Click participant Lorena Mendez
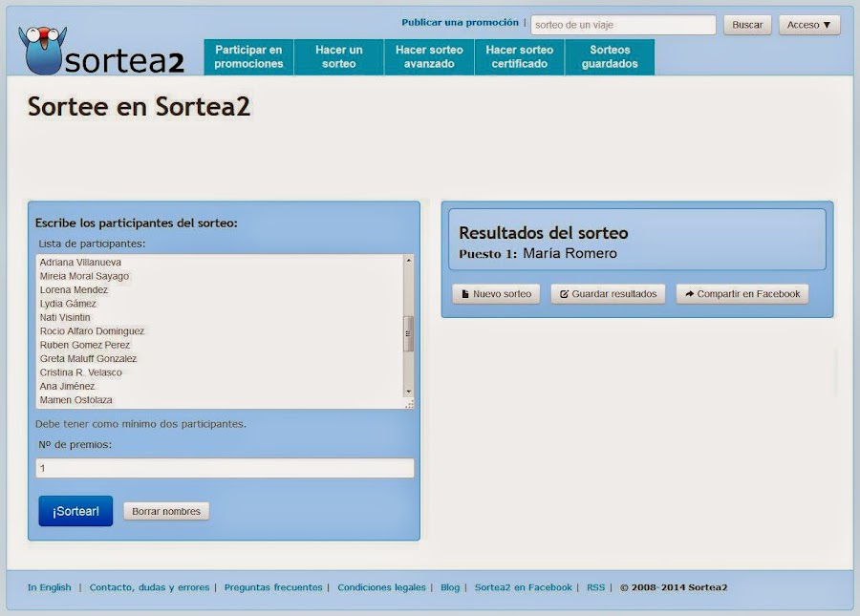 tap(74, 290)
